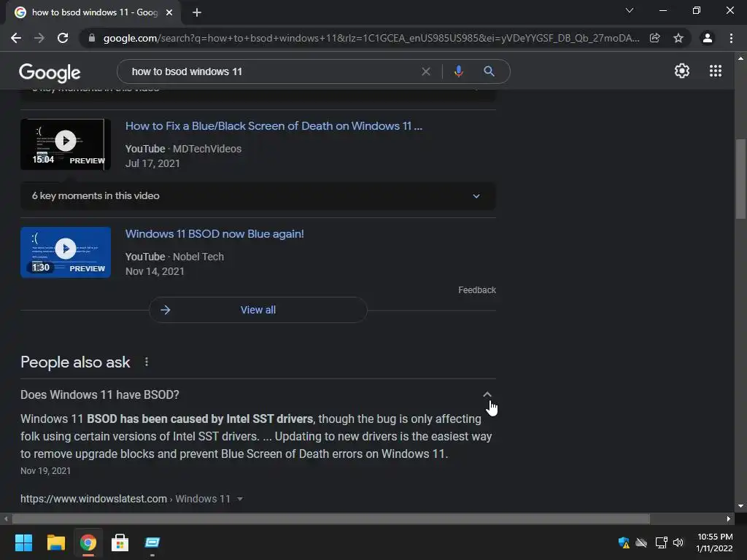Viewport: 747px width, 560px height.
Task: Click the vertical scrollbar down arrow
Action: point(740,506)
